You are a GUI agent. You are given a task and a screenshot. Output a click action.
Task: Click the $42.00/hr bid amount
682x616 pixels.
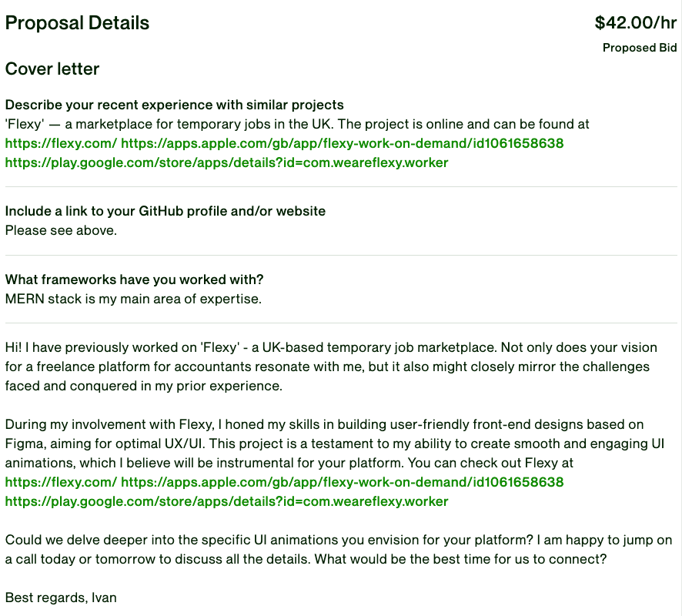[636, 22]
